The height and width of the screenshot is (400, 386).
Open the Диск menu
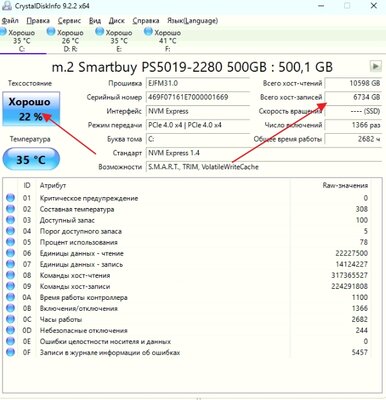pyautogui.click(x=116, y=21)
